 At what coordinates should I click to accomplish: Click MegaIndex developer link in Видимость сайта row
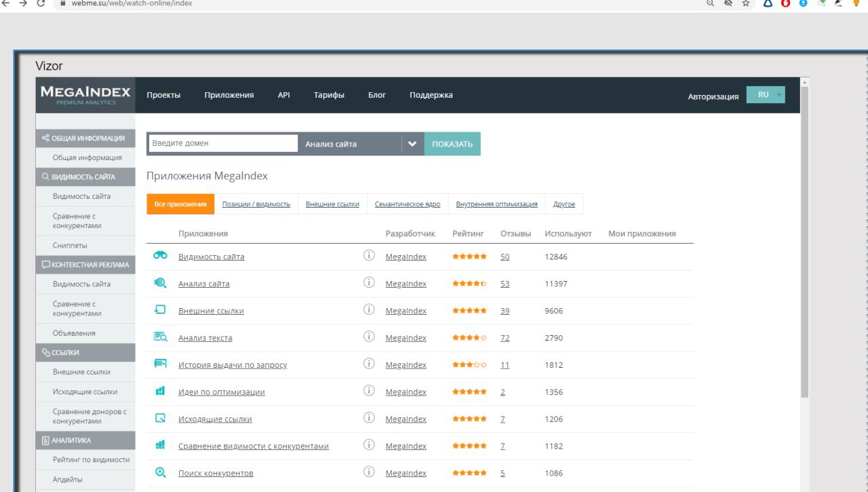point(406,257)
